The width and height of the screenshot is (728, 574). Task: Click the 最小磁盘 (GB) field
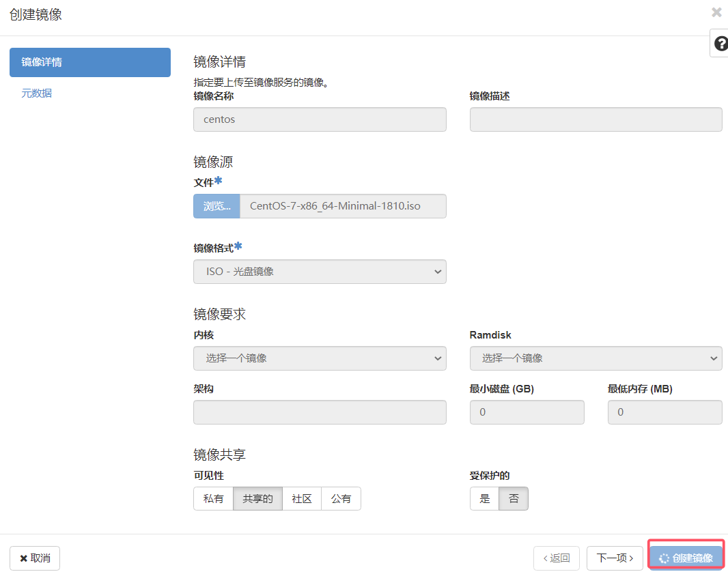click(527, 412)
